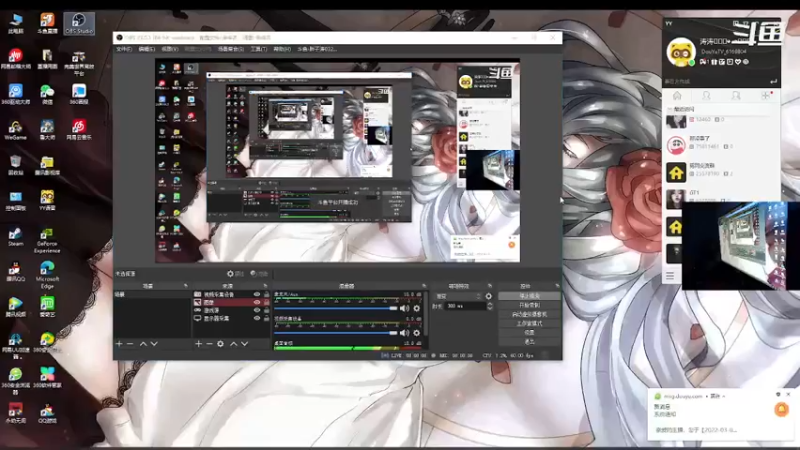
Task: Hide the highlighted image source via eye
Action: click(x=257, y=302)
